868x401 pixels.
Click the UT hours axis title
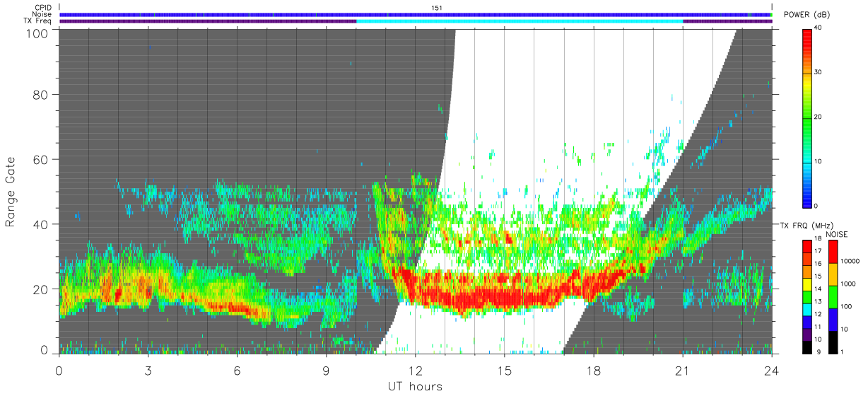tap(415, 386)
